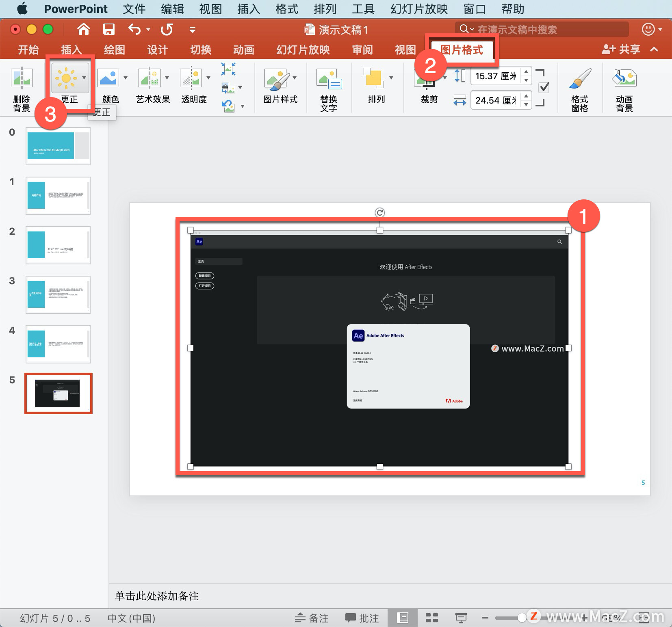Screen dimensions: 672x627
Task: Click the zoom slider handle
Action: pyautogui.click(x=522, y=618)
